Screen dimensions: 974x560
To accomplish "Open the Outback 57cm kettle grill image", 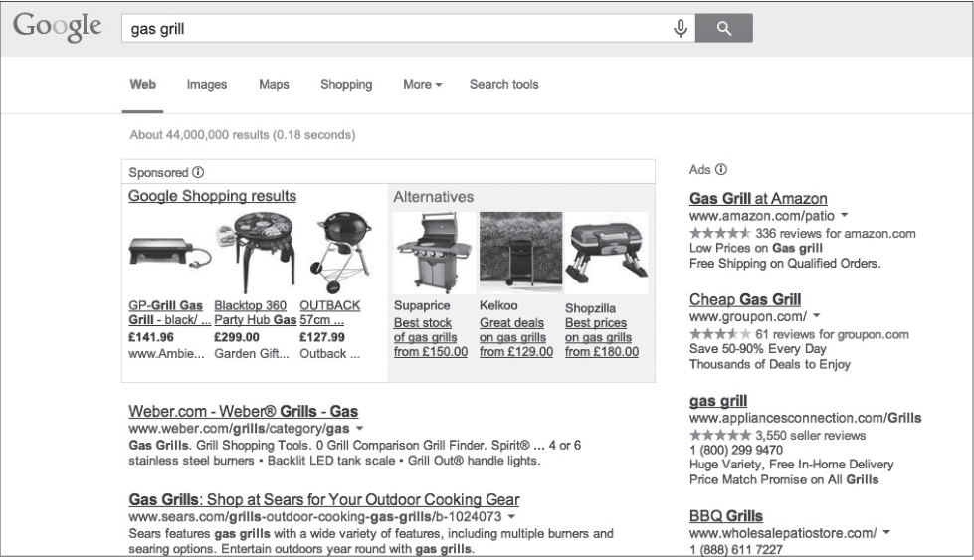I will (342, 252).
